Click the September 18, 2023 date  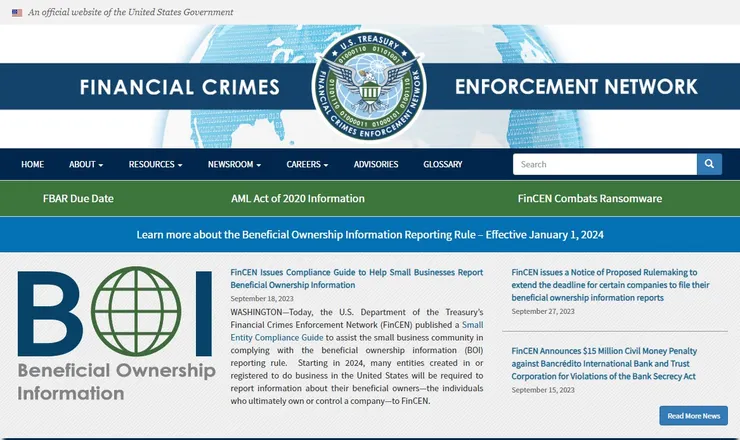coord(262,299)
